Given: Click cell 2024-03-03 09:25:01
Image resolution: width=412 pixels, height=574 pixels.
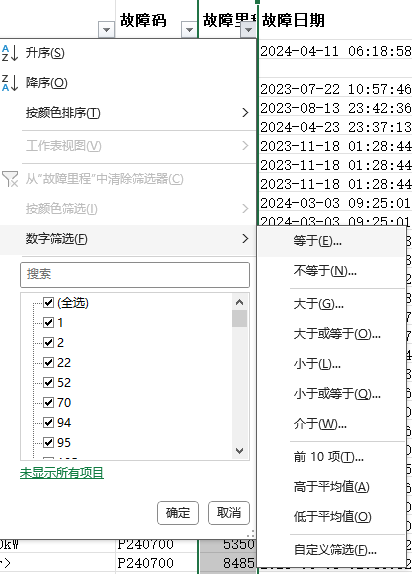Looking at the screenshot, I should click(x=336, y=203).
